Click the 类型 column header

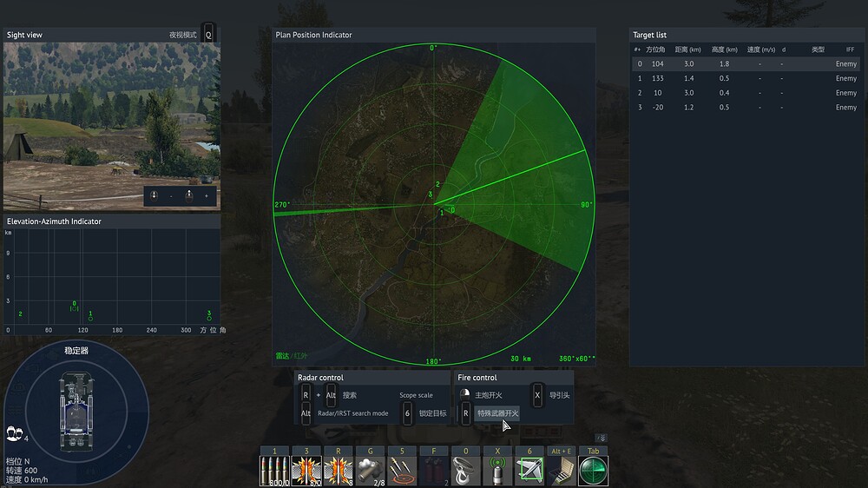point(818,49)
